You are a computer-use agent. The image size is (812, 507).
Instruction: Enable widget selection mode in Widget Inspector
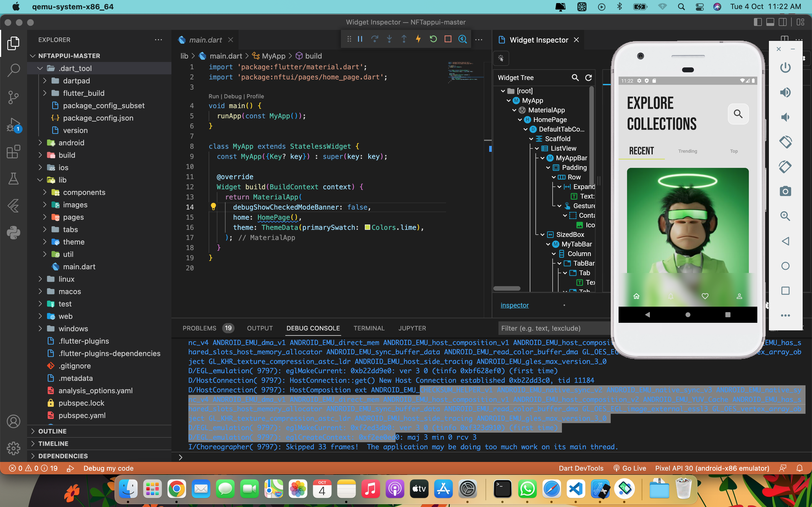coord(501,58)
